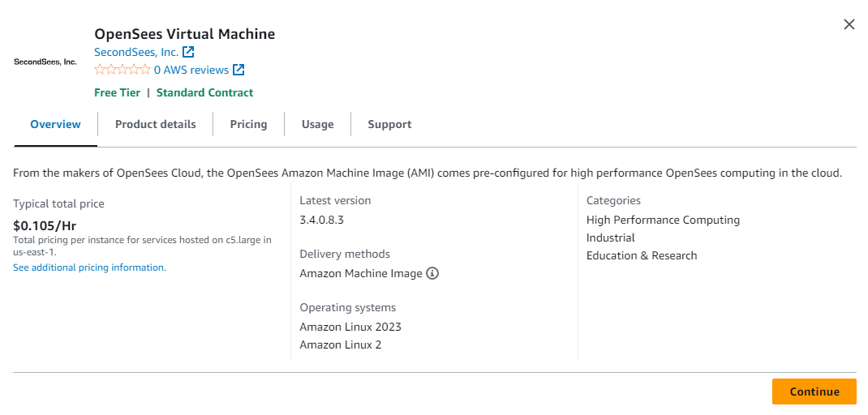Click the SecondSees, Inc. logo thumbnail
Screen dimensions: 868x415
tap(45, 62)
